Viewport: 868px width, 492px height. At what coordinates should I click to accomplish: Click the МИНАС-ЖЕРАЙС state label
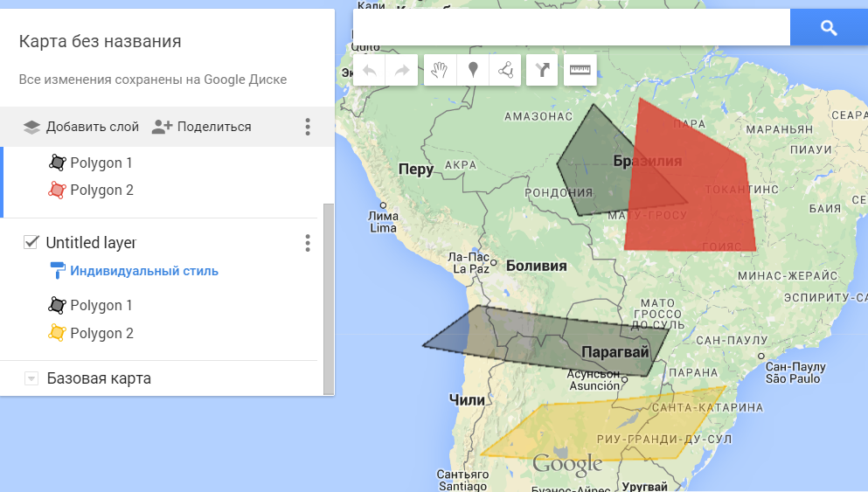click(x=788, y=276)
